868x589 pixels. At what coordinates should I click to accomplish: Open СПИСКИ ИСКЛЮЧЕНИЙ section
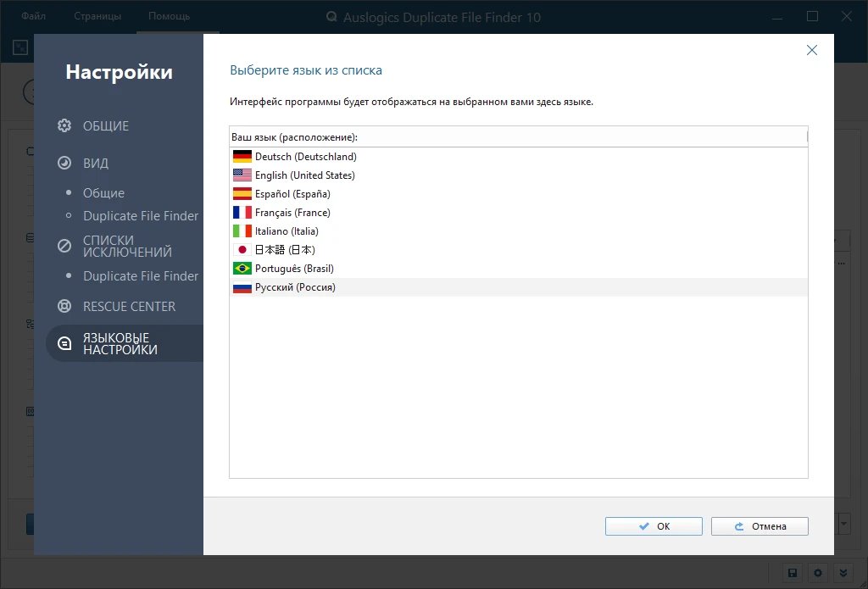(127, 246)
